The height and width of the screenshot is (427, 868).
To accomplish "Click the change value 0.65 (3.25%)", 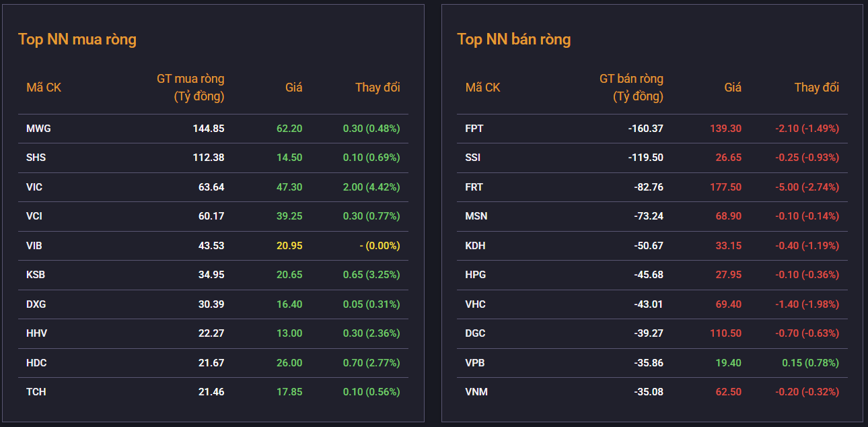I will [371, 275].
